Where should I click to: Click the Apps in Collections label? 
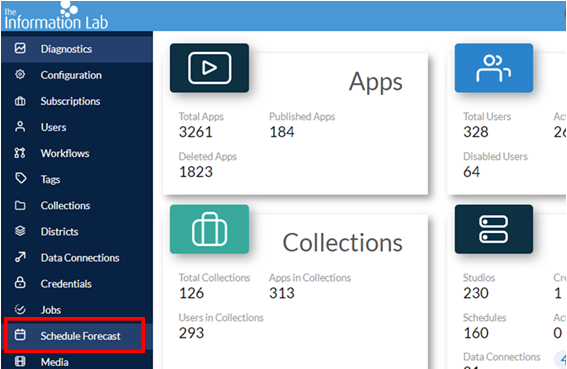click(x=310, y=277)
